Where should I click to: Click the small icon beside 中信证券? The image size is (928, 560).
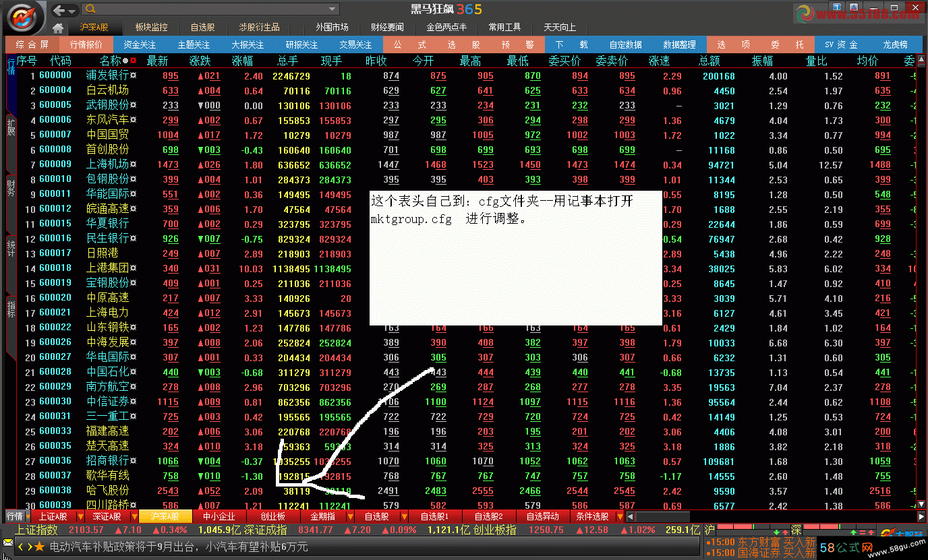coord(134,402)
